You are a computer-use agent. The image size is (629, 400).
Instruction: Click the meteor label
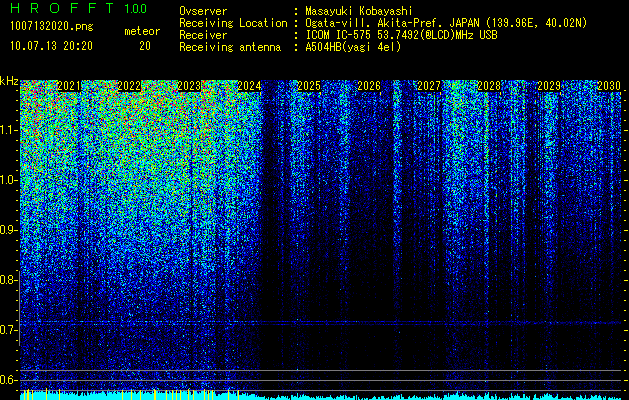(142, 31)
